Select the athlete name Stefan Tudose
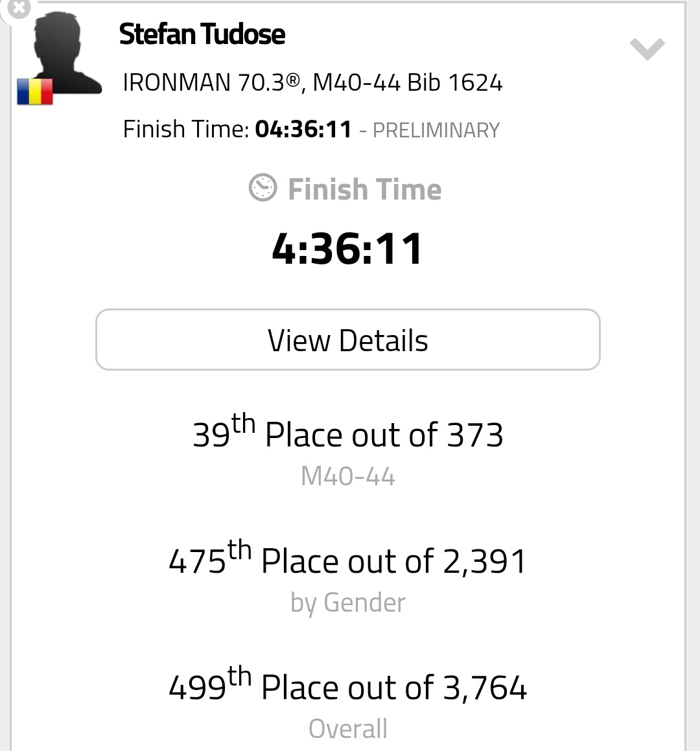Screen dimensions: 700x751 [x=202, y=34]
